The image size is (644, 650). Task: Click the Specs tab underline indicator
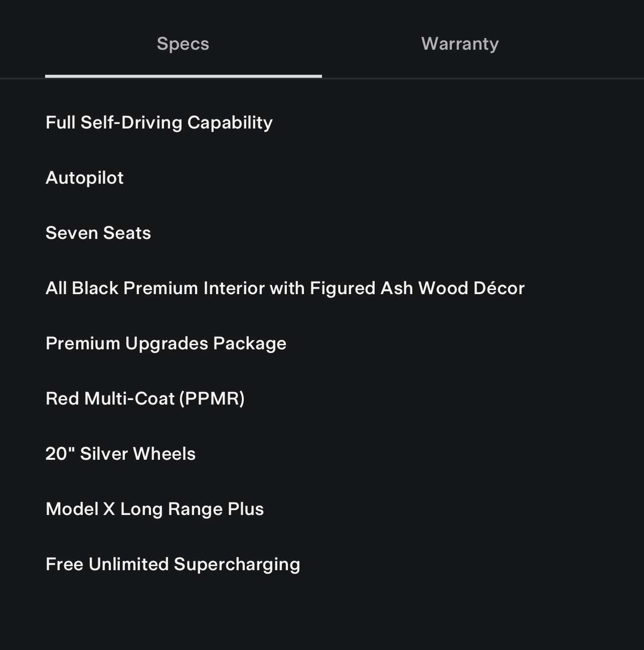(183, 76)
